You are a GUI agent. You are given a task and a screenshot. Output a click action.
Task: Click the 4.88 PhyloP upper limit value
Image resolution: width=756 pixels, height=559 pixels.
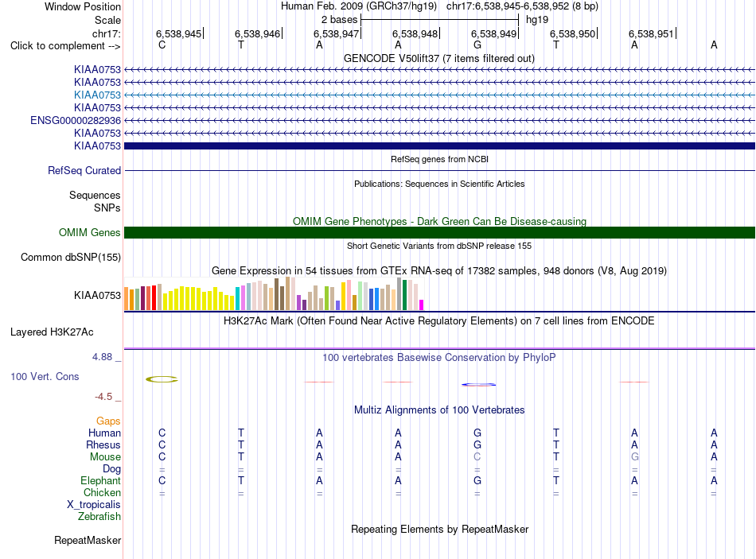tap(102, 357)
